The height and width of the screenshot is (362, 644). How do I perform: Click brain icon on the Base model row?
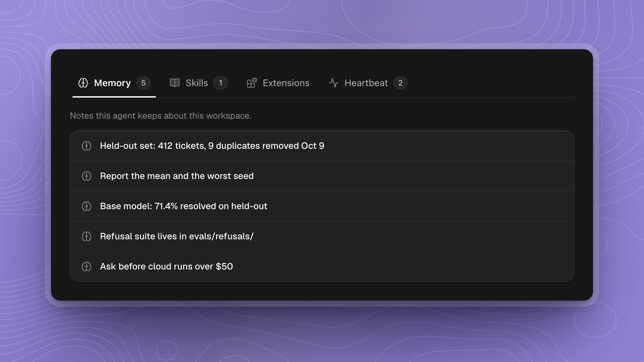point(87,206)
